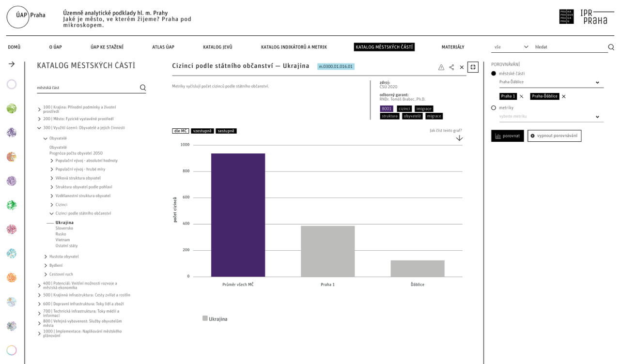Open the 'Atlas ÚAP' menu item
620x364 pixels.
tap(163, 47)
